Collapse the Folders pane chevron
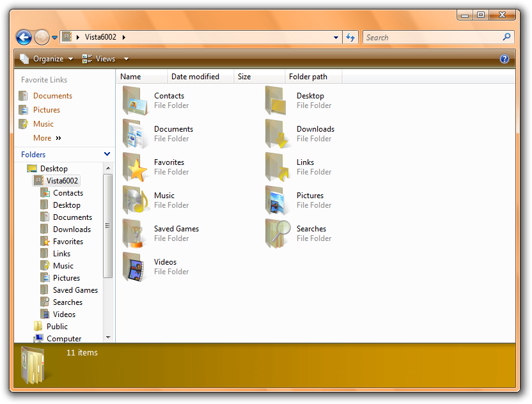 (107, 154)
